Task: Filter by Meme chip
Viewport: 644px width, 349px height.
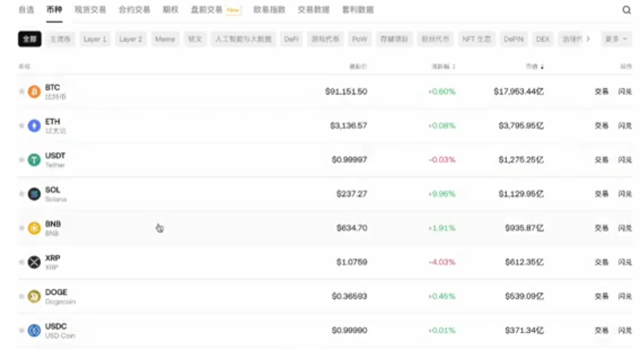Action: pyautogui.click(x=165, y=39)
